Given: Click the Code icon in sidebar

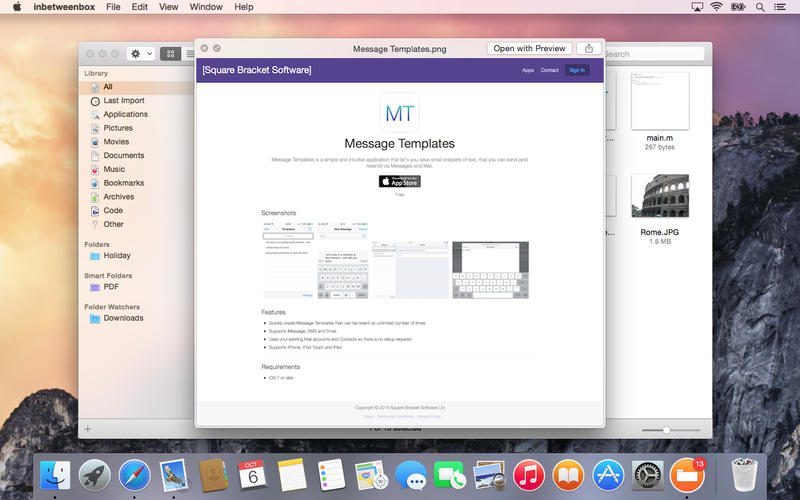Looking at the screenshot, I should [x=95, y=211].
